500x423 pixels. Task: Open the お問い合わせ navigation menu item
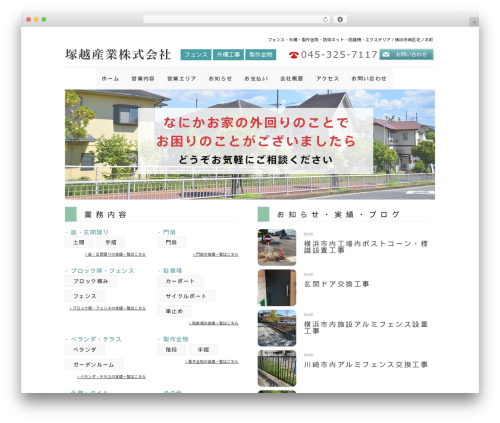click(369, 79)
